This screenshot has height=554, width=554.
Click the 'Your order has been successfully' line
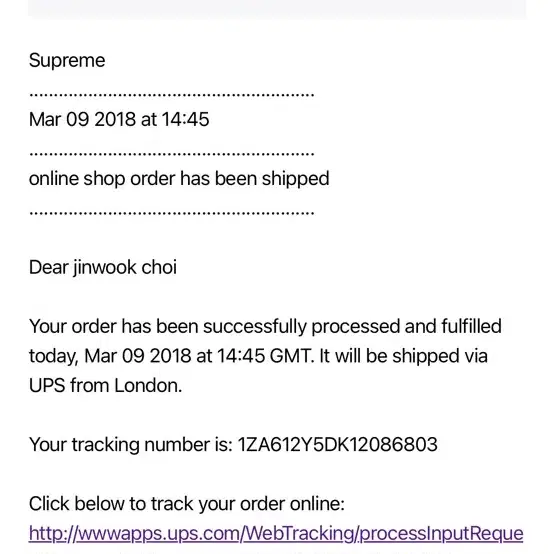tap(265, 326)
